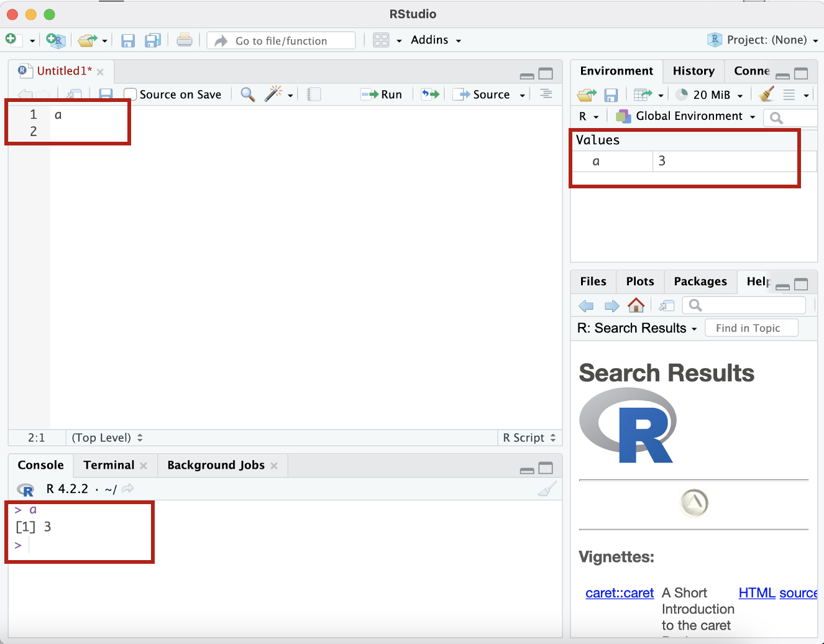
Task: Run the current line
Action: pos(382,94)
